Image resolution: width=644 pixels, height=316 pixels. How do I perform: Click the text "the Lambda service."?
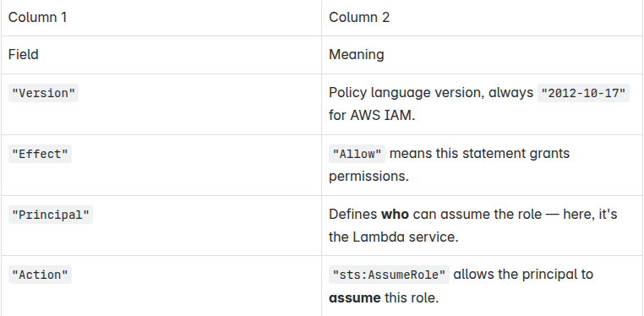[394, 237]
